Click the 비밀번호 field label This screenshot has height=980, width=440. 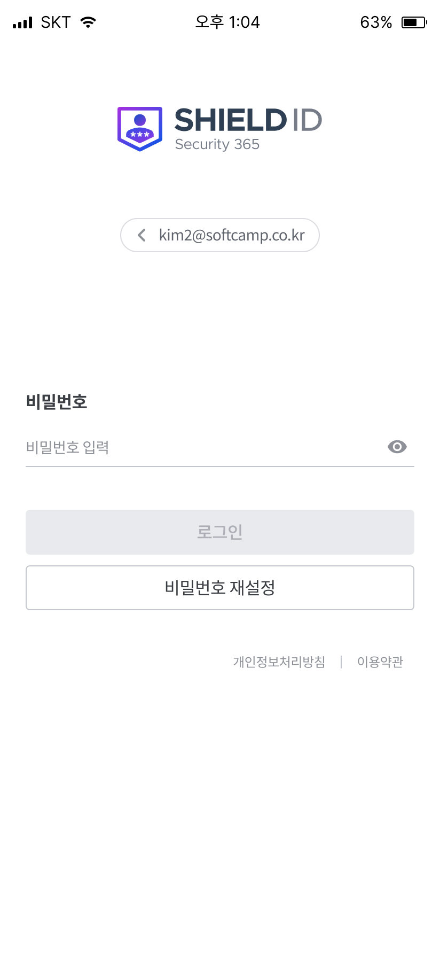pos(57,401)
